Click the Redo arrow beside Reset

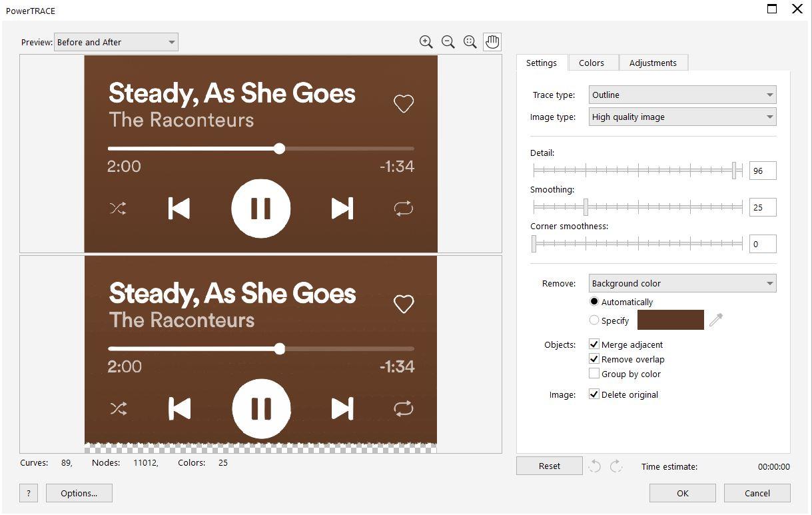coord(616,466)
